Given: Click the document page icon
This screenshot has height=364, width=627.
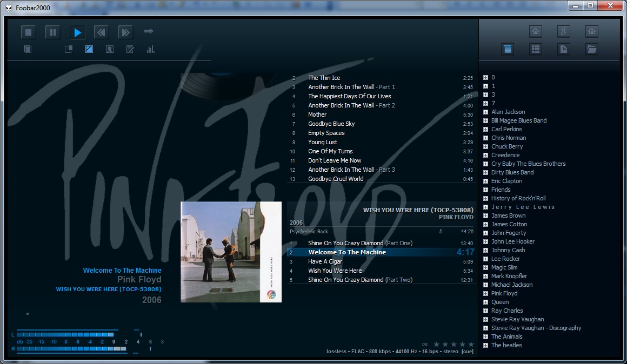Looking at the screenshot, I should pos(563,49).
